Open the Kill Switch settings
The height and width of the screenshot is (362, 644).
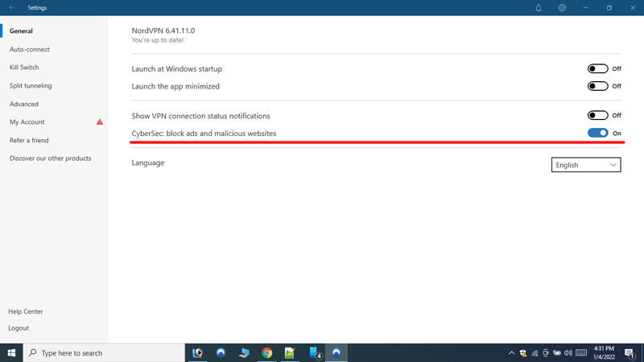click(x=24, y=68)
